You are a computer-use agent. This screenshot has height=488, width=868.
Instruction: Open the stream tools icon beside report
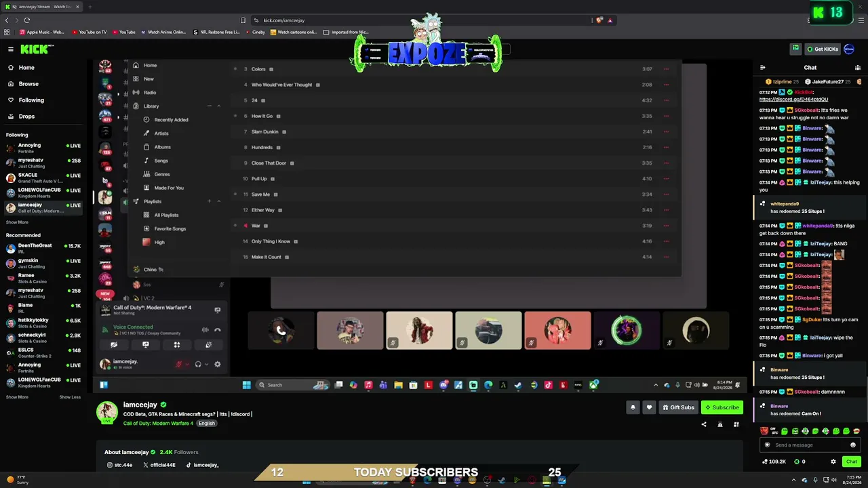(736, 424)
